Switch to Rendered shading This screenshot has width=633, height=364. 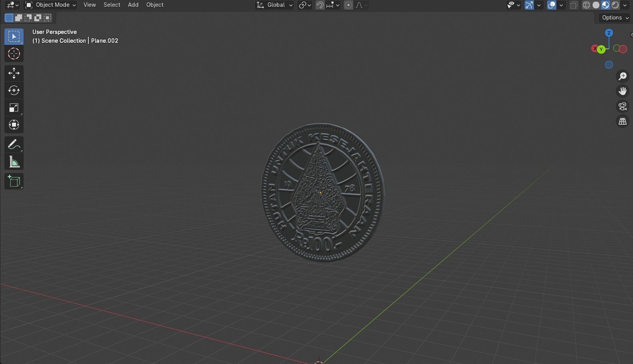[615, 5]
